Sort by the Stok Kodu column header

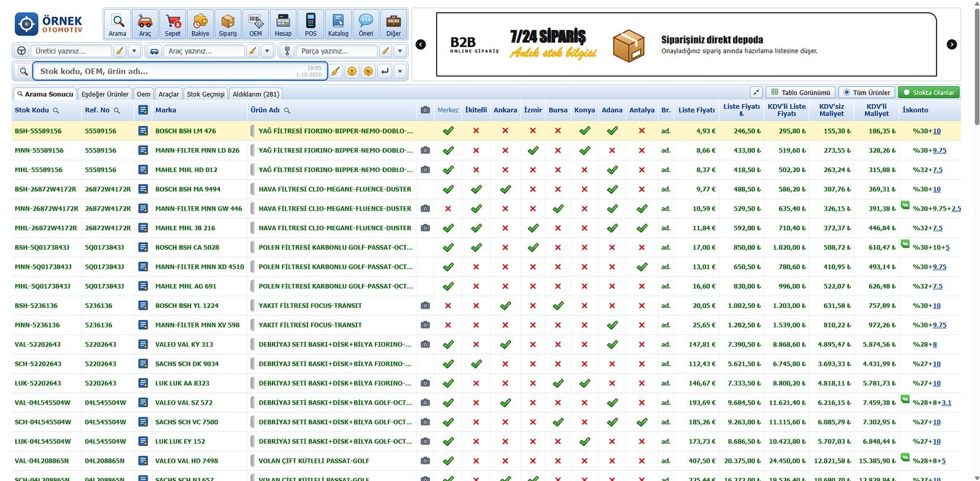32,110
